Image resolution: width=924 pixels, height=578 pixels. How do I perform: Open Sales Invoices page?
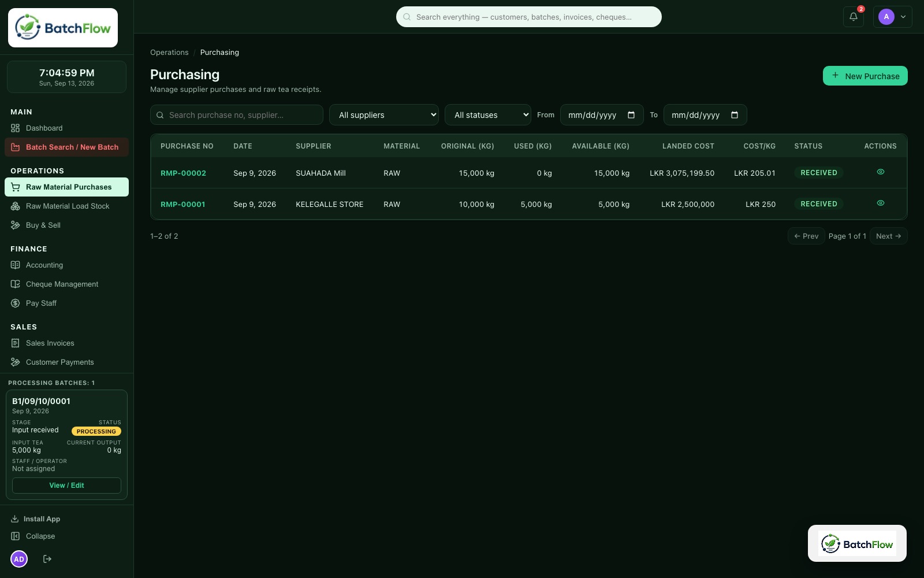pos(66,343)
